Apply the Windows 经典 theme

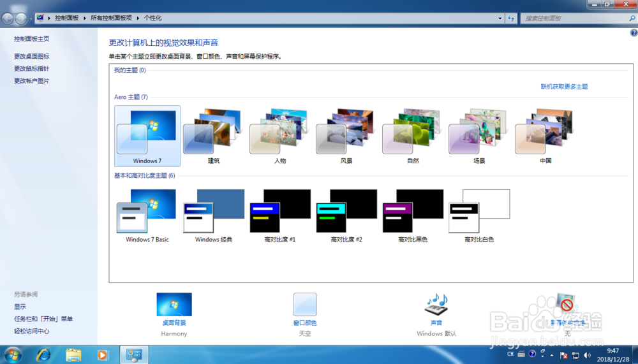[x=214, y=215]
